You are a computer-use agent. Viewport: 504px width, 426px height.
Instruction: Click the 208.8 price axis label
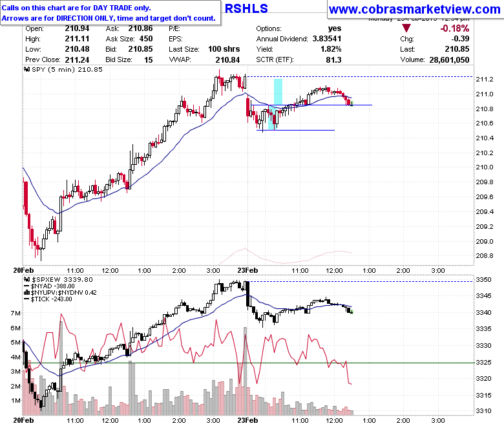point(485,256)
